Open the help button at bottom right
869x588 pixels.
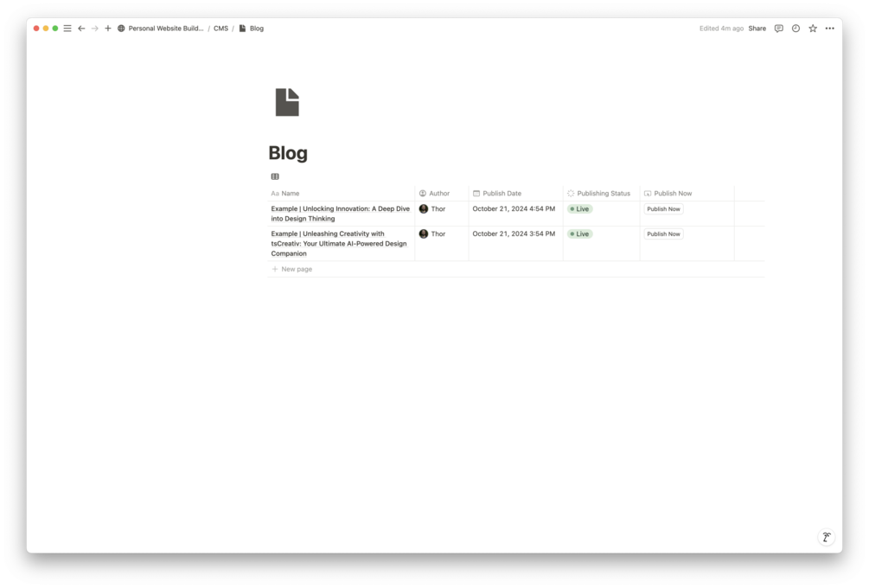tap(827, 537)
